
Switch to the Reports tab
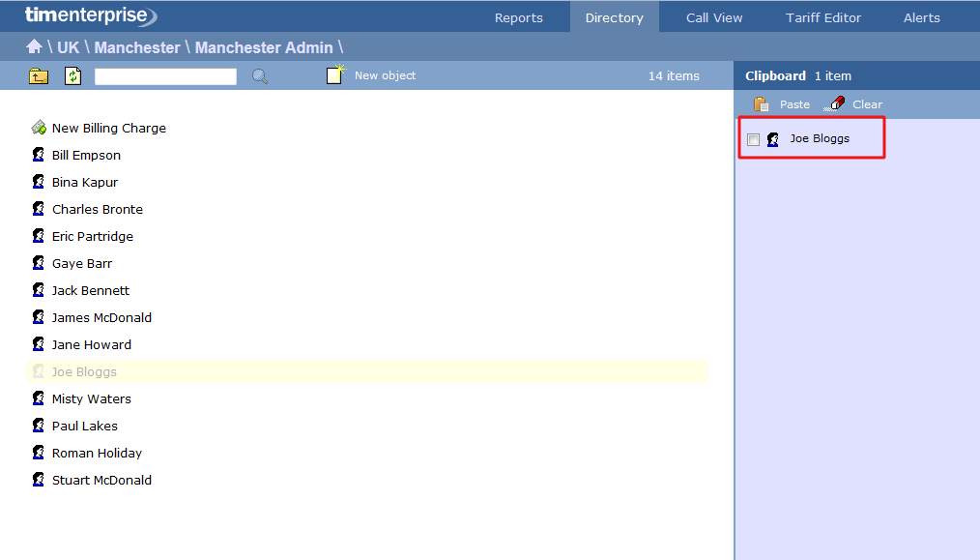(518, 17)
